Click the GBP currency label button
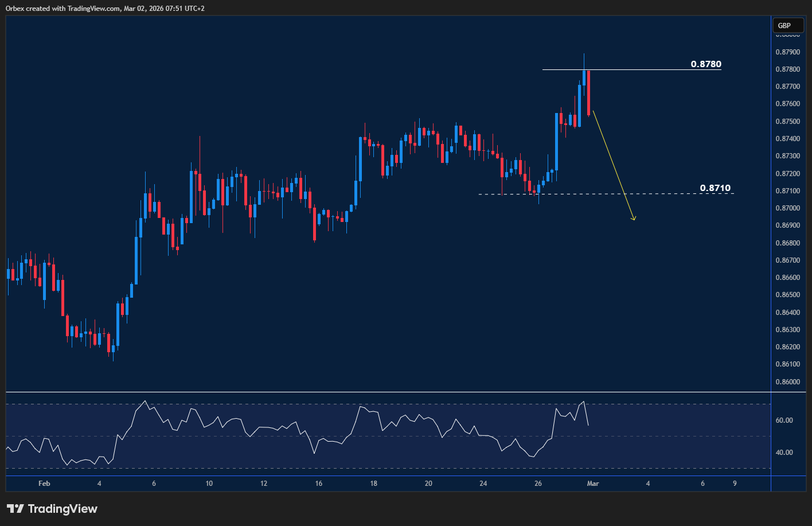The width and height of the screenshot is (812, 526). click(788, 25)
